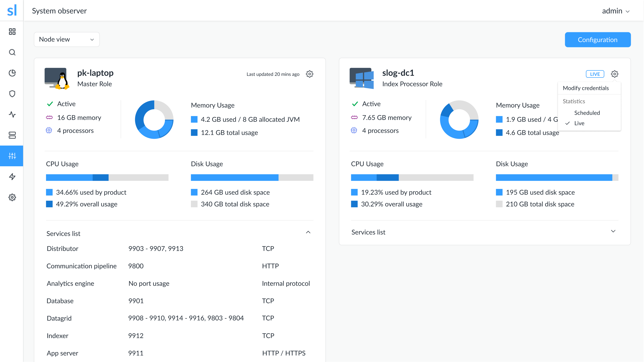644x362 pixels.
Task: Click the LIVE badge on slog-dc1
Action: pos(595,74)
